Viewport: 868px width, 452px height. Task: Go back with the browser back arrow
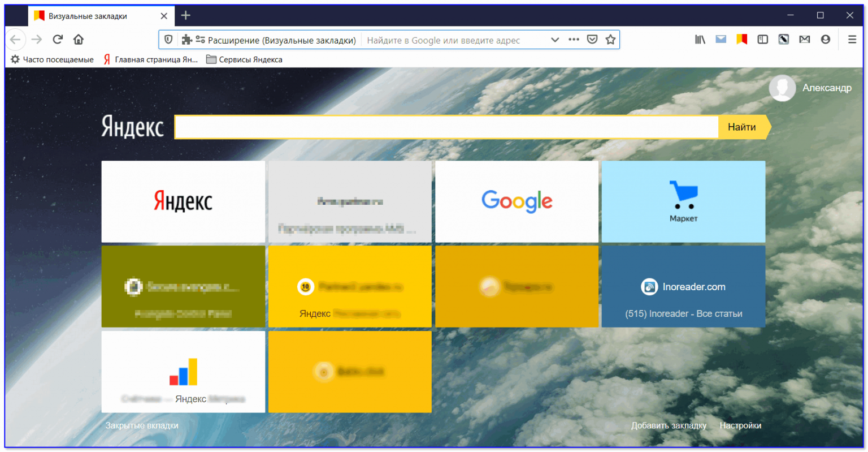[x=15, y=40]
